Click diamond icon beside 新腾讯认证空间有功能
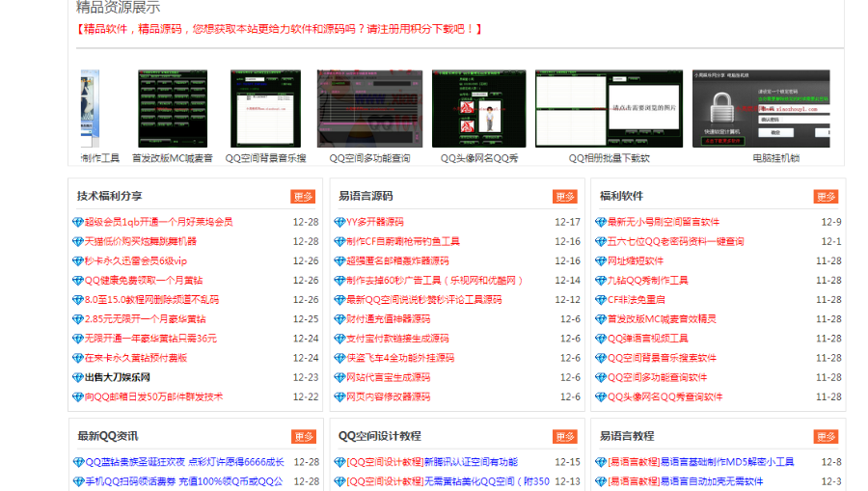 point(339,462)
